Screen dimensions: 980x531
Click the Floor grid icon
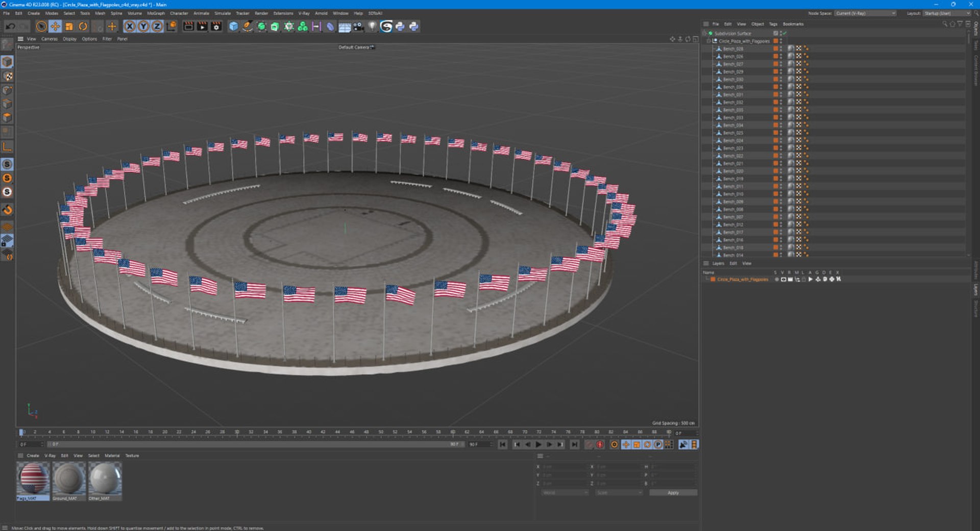click(x=345, y=27)
